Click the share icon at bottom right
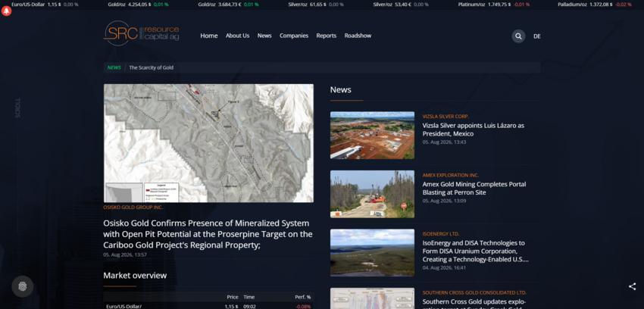 [632, 286]
